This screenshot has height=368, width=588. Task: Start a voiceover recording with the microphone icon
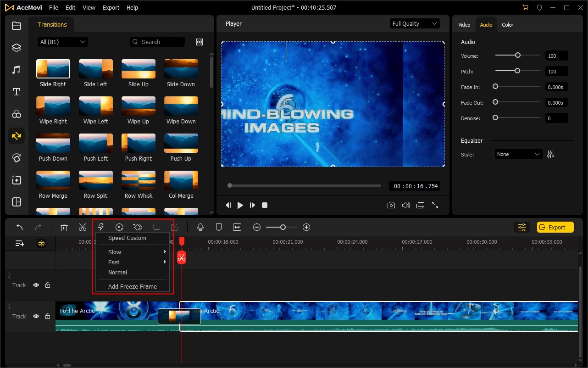coord(200,227)
